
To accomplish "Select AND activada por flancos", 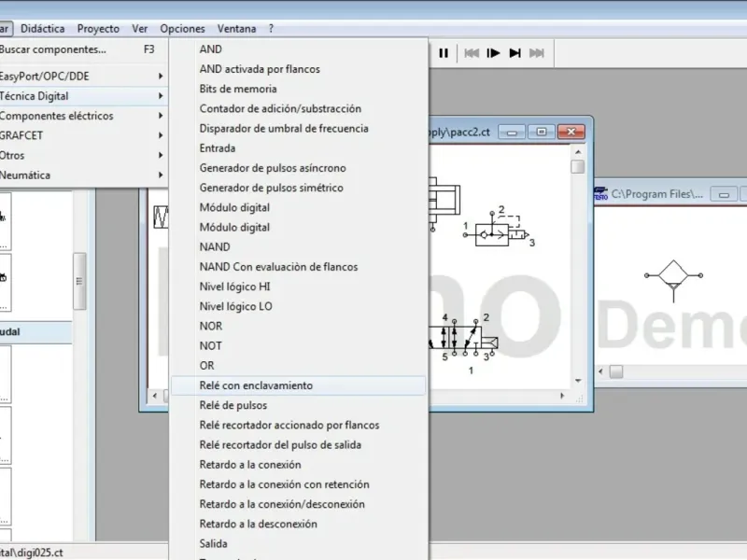I will tap(298, 69).
